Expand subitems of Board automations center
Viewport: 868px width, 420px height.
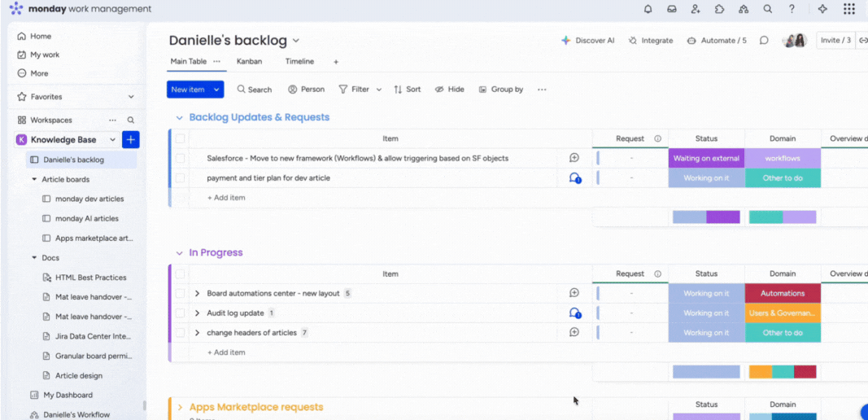[x=197, y=293]
